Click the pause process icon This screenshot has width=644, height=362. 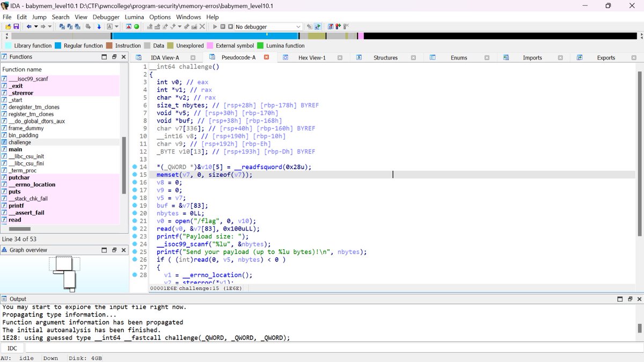click(223, 26)
